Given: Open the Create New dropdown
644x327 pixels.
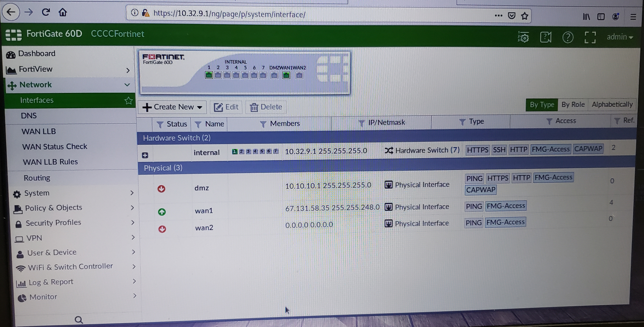Looking at the screenshot, I should click(172, 107).
